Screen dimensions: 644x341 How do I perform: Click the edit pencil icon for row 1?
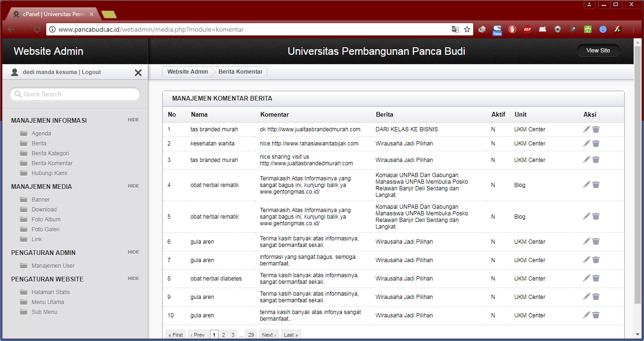pyautogui.click(x=586, y=129)
